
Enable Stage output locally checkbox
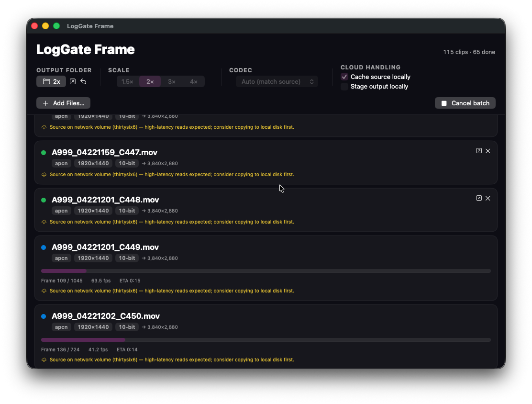(x=344, y=87)
